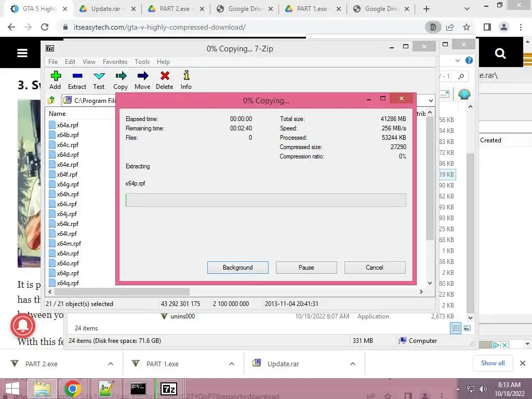Click the Background button in copying dialog
This screenshot has height=399, width=532.
click(x=238, y=268)
